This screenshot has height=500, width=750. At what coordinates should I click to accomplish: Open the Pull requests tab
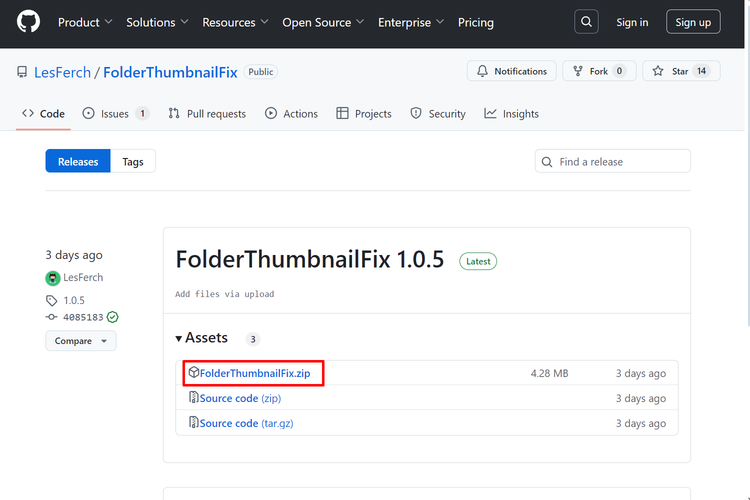point(207,114)
